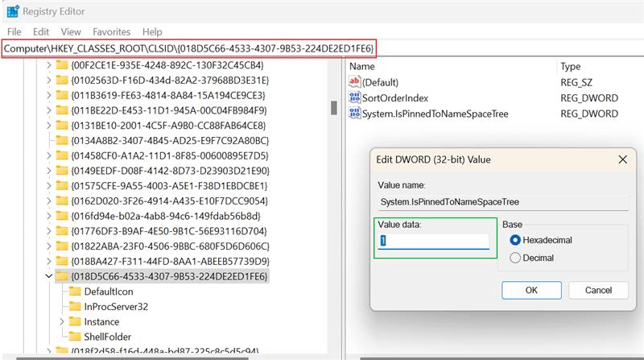Click the Registry Editor app icon
The image size is (644, 360).
pos(13,11)
